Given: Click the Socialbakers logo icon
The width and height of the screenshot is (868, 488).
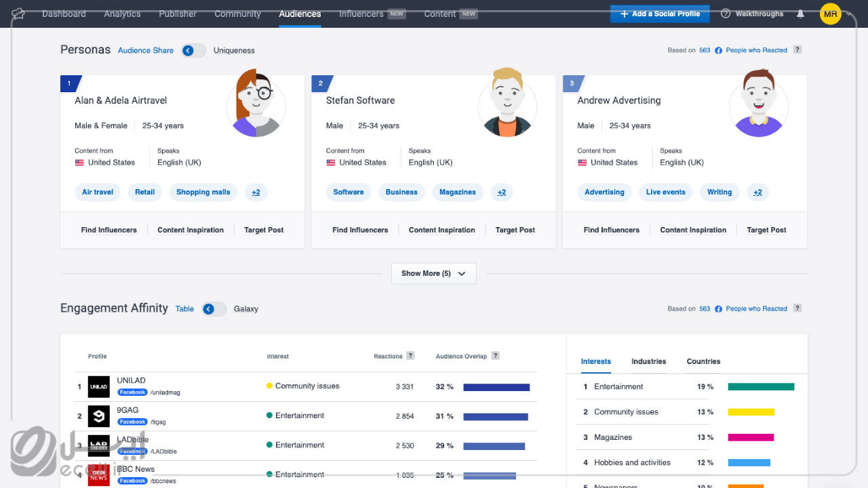Looking at the screenshot, I should [x=18, y=14].
